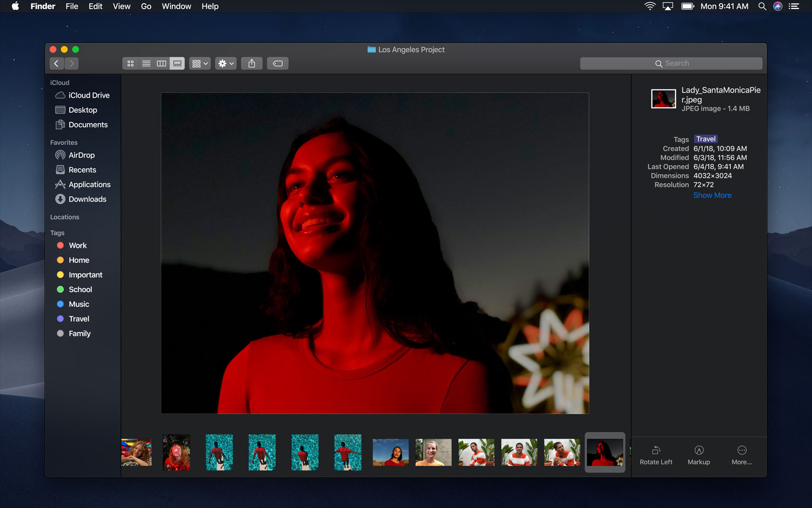Select the purple Travel tag swatch

point(60,319)
